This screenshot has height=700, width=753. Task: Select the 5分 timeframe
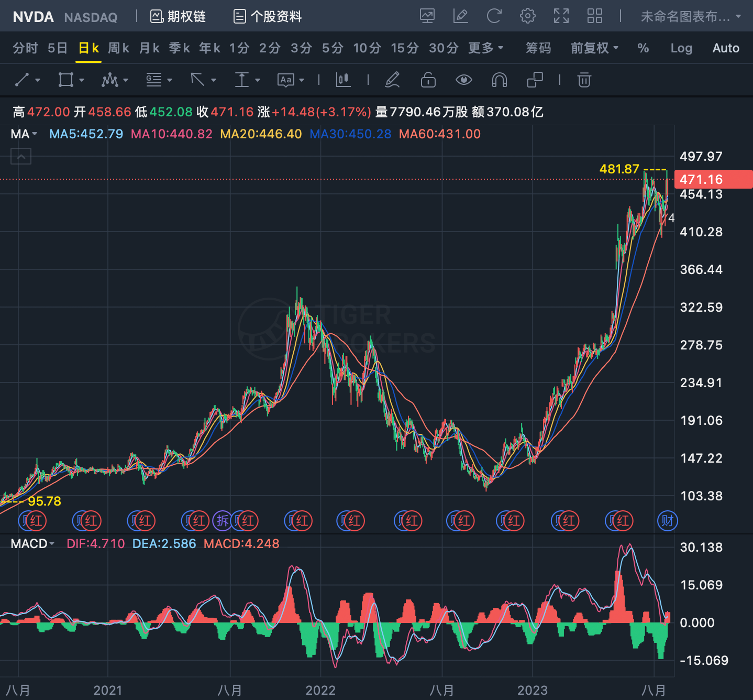click(x=333, y=48)
